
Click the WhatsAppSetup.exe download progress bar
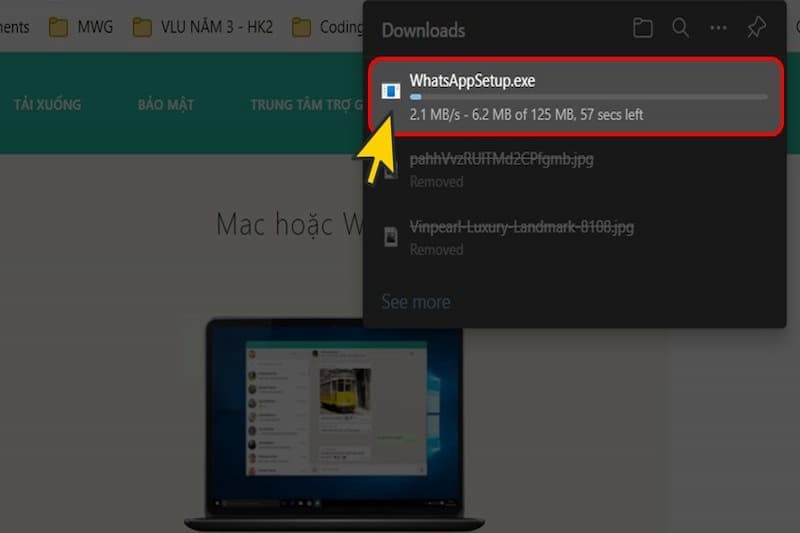click(588, 96)
